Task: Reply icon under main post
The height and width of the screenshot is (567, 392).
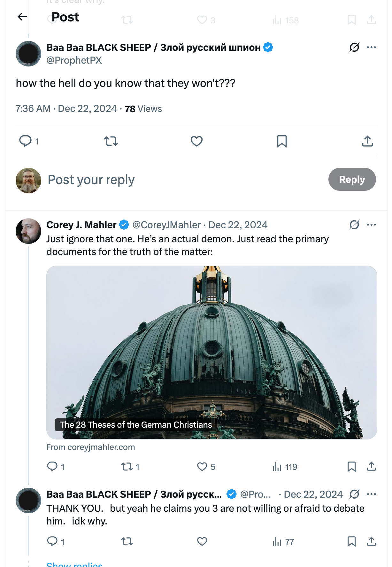Action: point(26,141)
